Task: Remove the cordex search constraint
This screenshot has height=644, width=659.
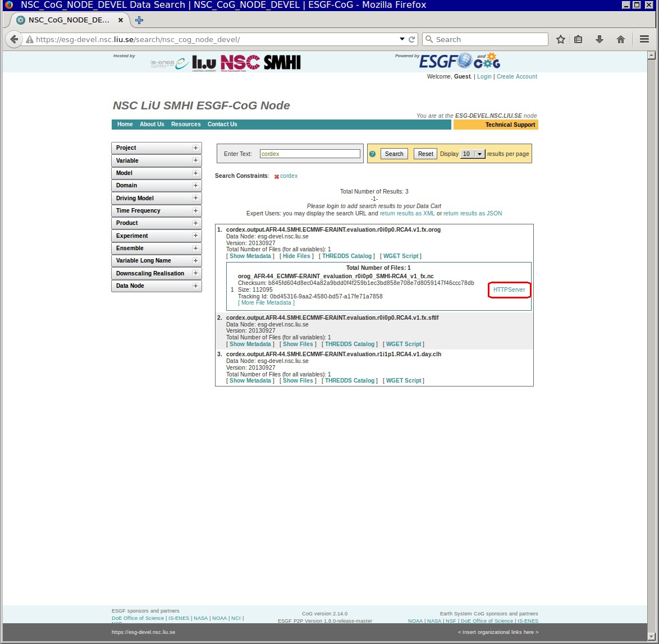Action: [277, 177]
